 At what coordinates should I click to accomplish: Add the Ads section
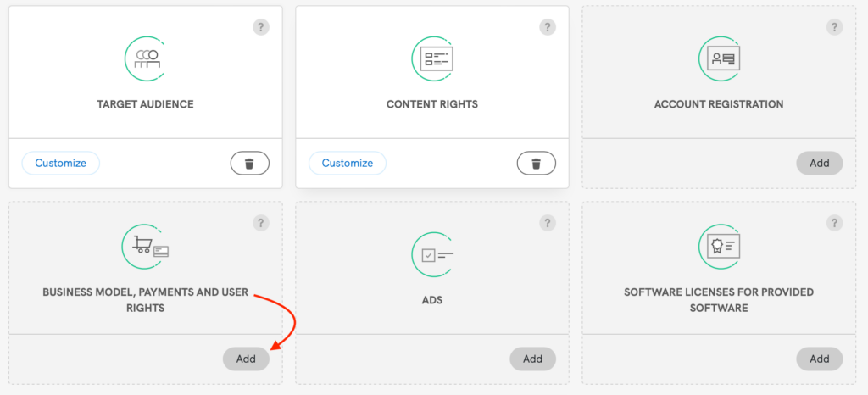(532, 359)
